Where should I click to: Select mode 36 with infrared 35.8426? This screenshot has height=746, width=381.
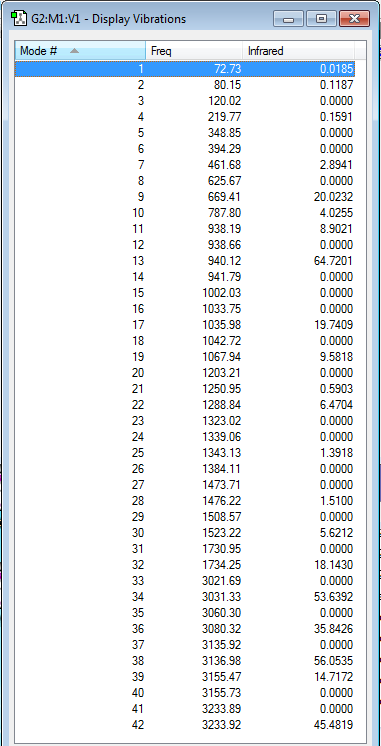185,629
